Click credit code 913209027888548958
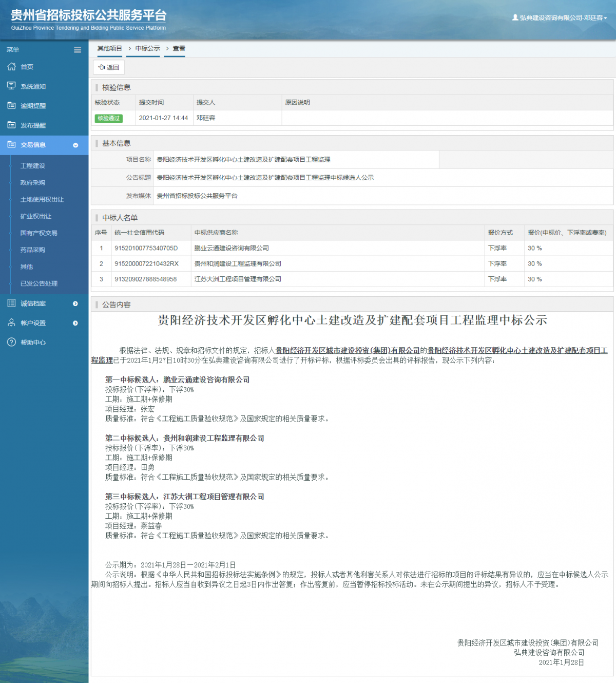 coord(146,279)
